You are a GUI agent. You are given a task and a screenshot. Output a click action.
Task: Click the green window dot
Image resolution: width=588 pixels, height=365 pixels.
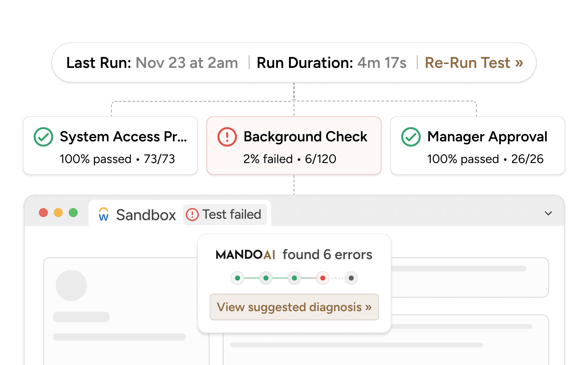pyautogui.click(x=73, y=213)
